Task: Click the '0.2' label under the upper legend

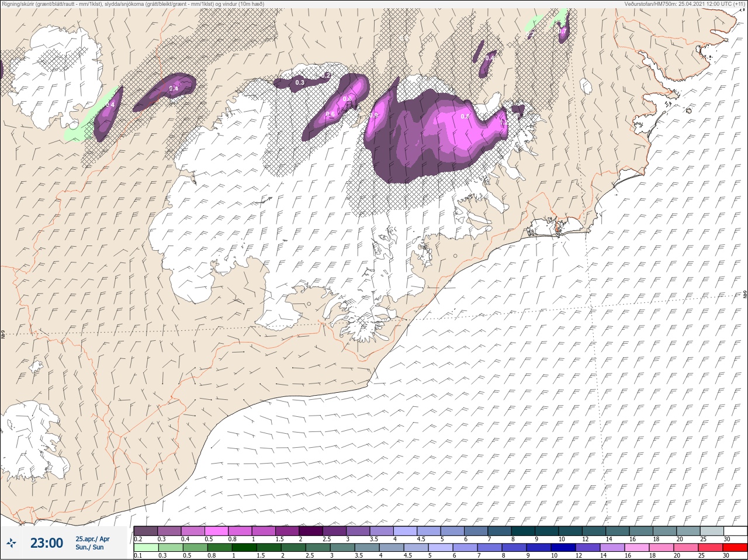Action: point(138,539)
